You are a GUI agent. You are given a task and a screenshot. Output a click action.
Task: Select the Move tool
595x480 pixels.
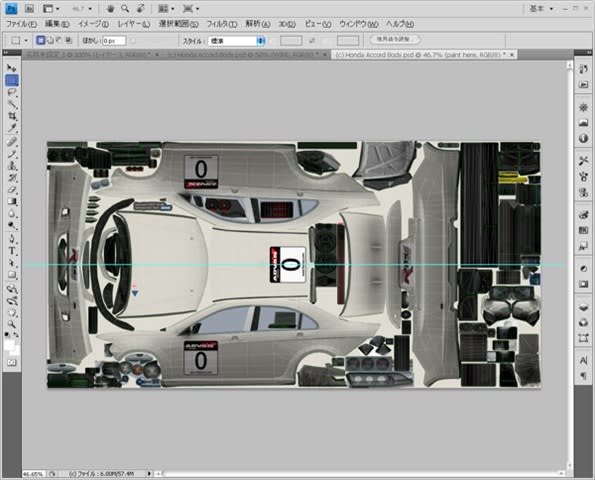pyautogui.click(x=12, y=68)
